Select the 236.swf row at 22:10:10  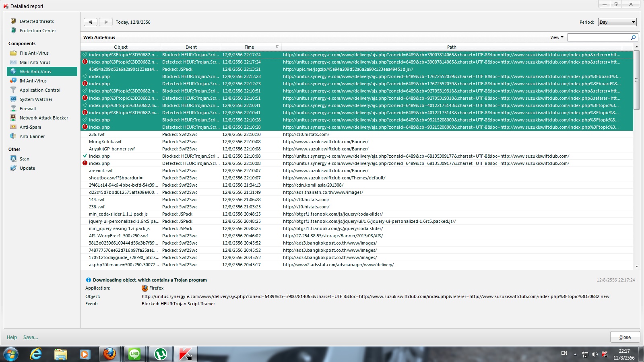(357, 134)
